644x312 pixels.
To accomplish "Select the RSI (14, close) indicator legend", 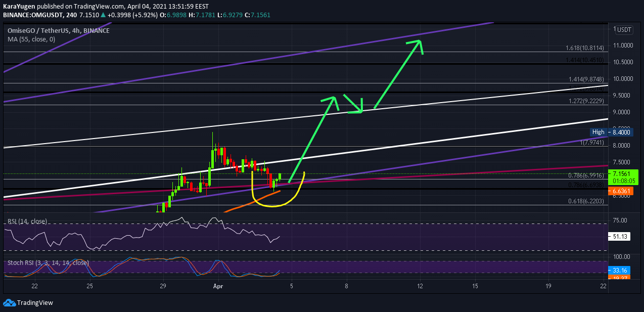I will pos(27,221).
